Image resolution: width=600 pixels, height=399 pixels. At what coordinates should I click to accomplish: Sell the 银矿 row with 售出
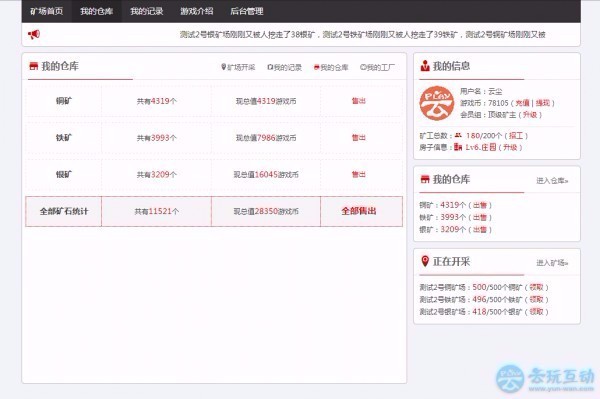pos(359,174)
